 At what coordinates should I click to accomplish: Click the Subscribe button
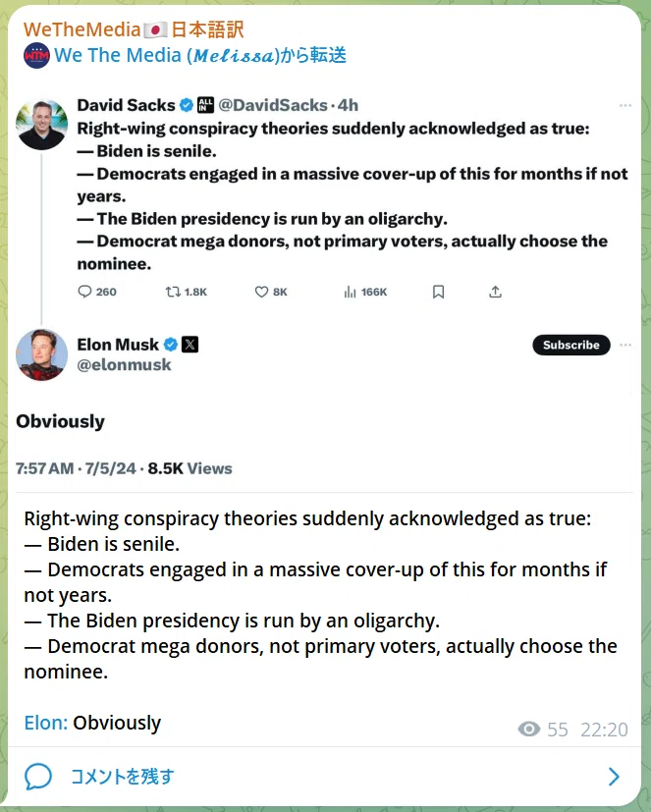(571, 345)
